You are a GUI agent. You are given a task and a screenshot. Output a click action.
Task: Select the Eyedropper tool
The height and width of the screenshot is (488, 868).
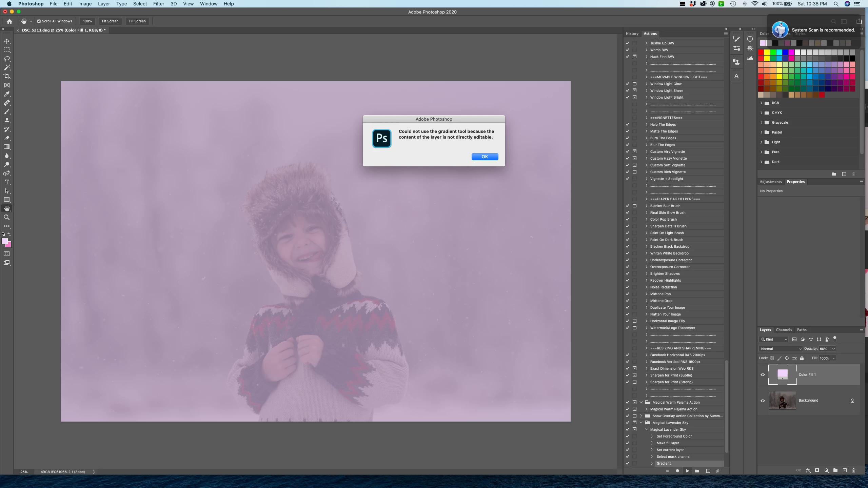click(x=7, y=94)
